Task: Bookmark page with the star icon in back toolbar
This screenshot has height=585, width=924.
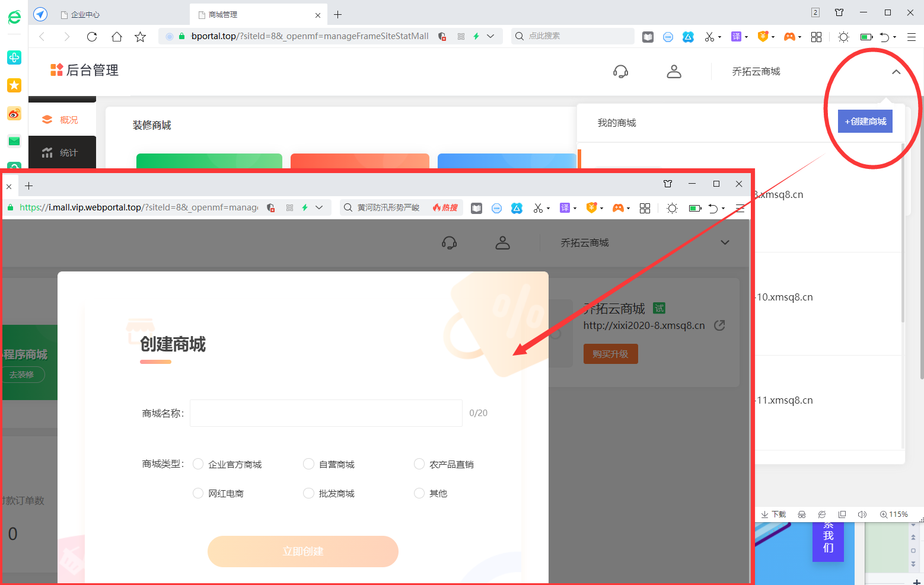Action: [141, 37]
